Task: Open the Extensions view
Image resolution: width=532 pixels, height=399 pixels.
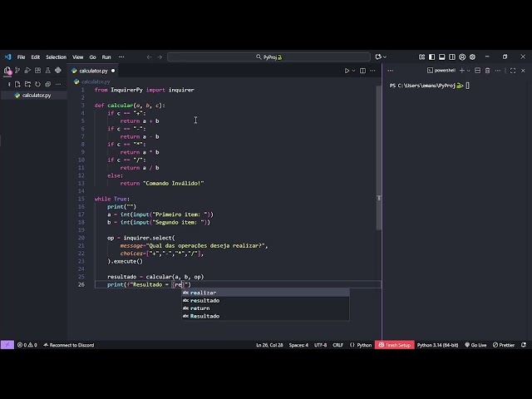Action: click(x=37, y=70)
